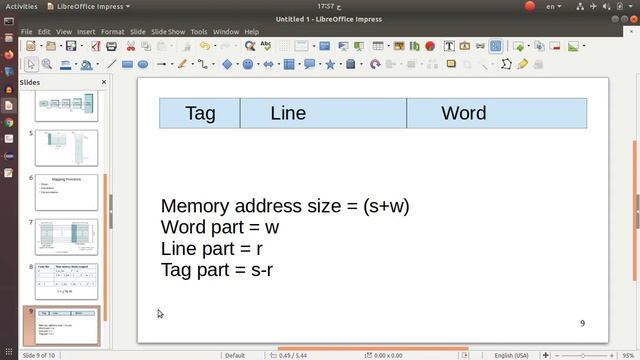Click Activities in the top bar
The width and height of the screenshot is (640, 360).
[x=21, y=6]
